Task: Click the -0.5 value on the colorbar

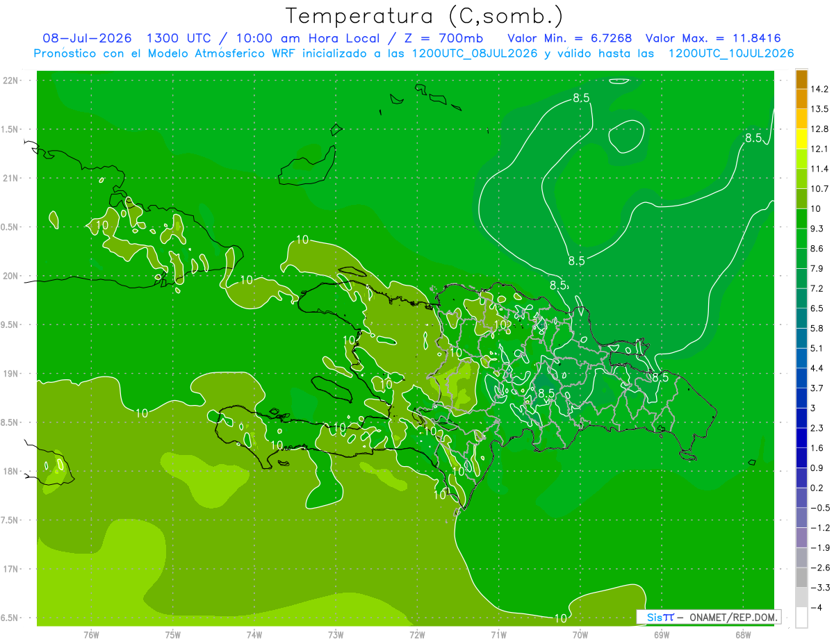Action: [x=820, y=508]
